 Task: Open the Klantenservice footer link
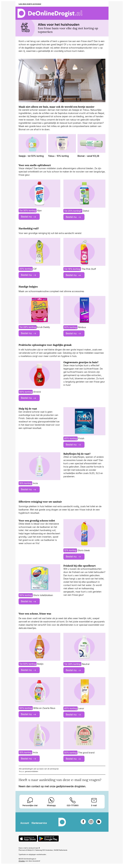click(39, 823)
